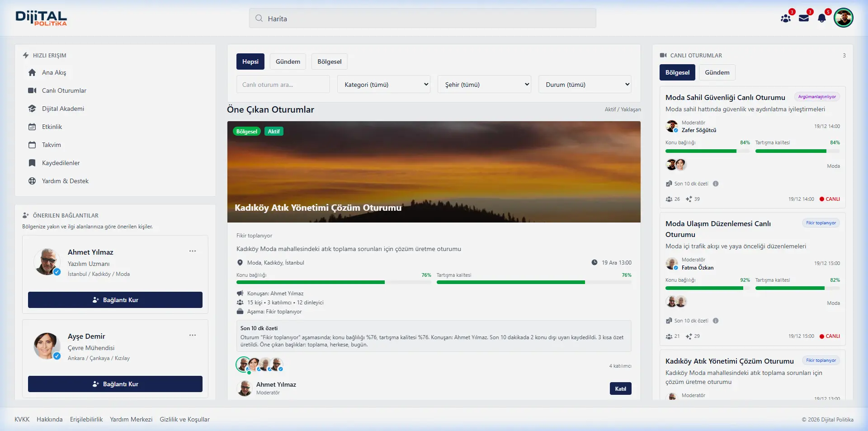Switch to Gündem tab in Canlı Oturumlar
This screenshot has width=868, height=431.
coord(717,73)
